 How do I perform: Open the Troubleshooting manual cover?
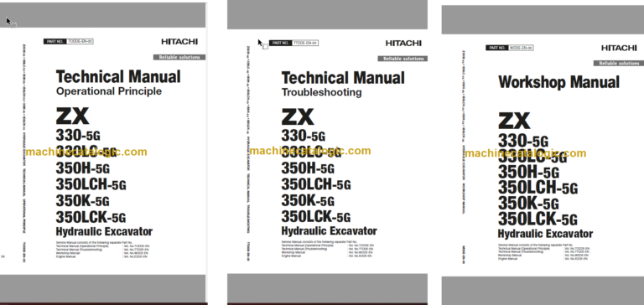[327, 152]
